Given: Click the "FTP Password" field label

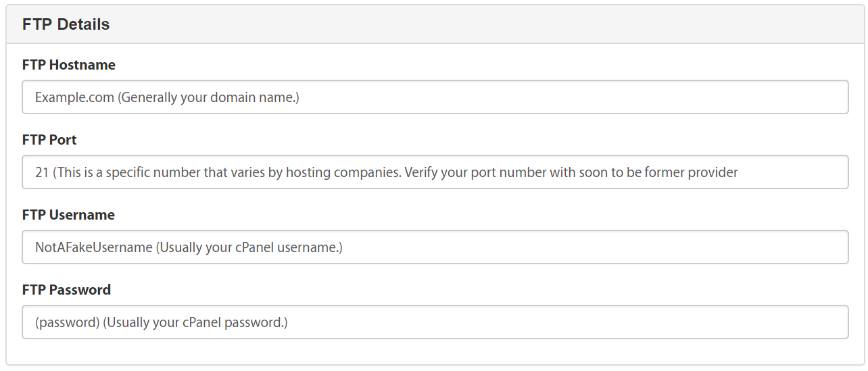Looking at the screenshot, I should coord(66,290).
